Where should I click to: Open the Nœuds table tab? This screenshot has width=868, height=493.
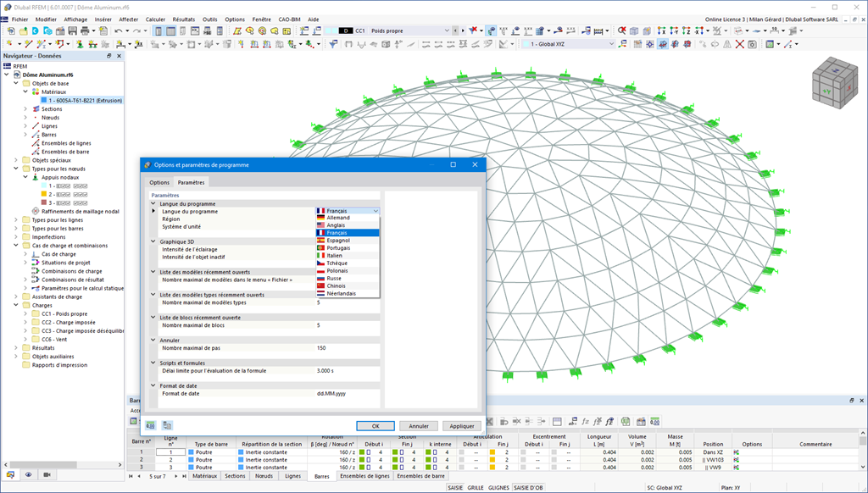(x=264, y=476)
